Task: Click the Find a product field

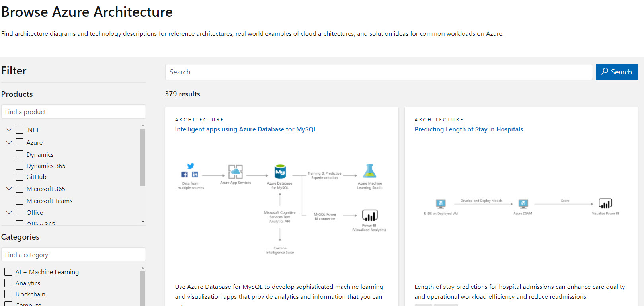Action: 74,112
